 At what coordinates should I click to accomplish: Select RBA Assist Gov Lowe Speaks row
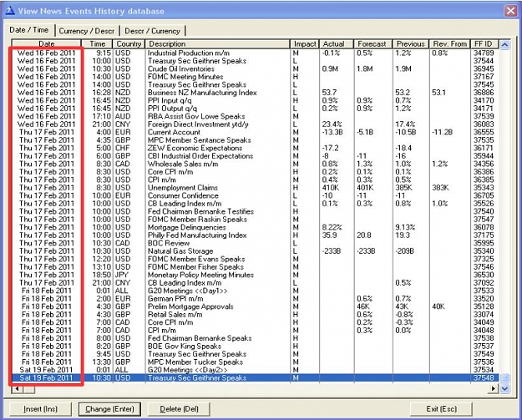tap(255, 117)
